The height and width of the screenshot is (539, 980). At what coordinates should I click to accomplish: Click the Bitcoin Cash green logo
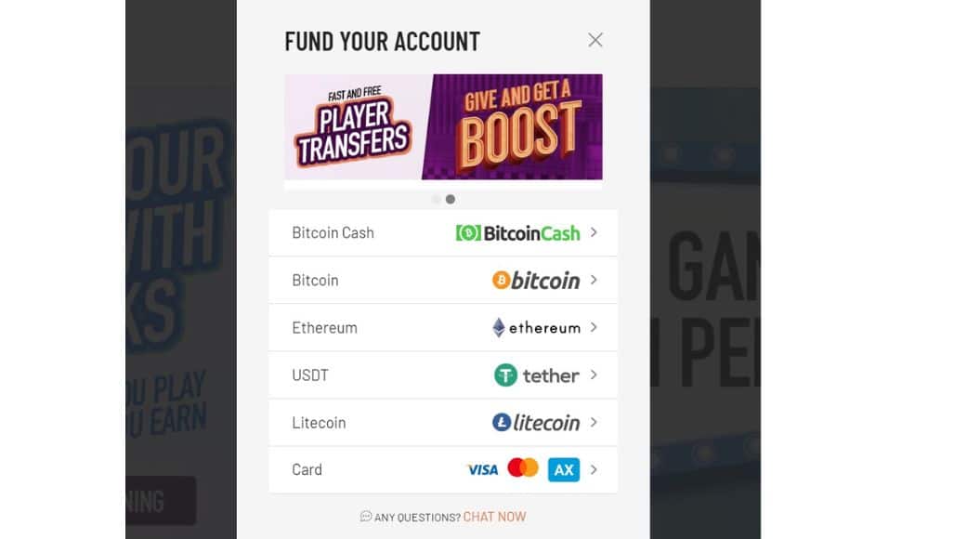click(x=468, y=233)
